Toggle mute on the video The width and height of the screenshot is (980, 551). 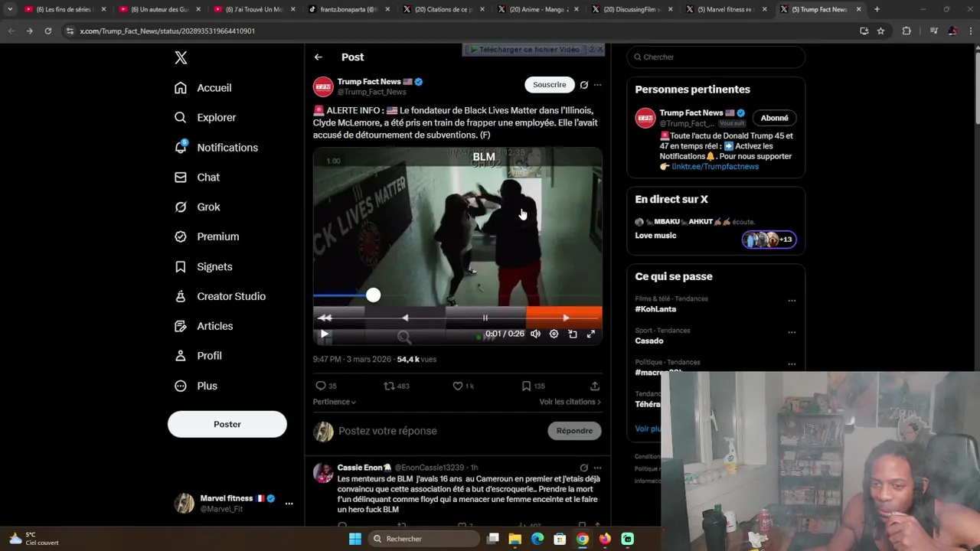[535, 334]
